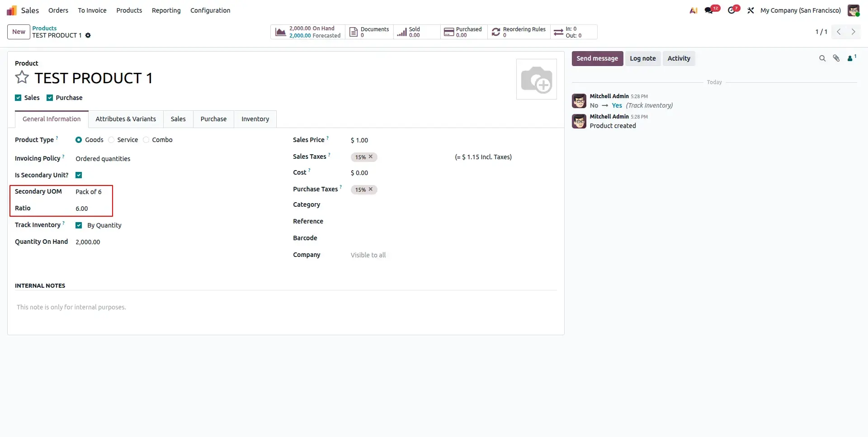Switch to General Information tab

(x=52, y=119)
